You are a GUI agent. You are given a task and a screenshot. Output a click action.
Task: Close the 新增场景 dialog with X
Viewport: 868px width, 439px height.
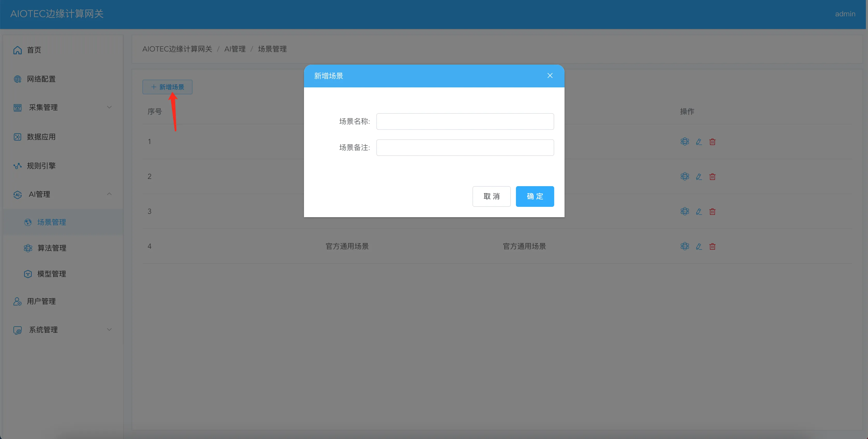point(550,76)
